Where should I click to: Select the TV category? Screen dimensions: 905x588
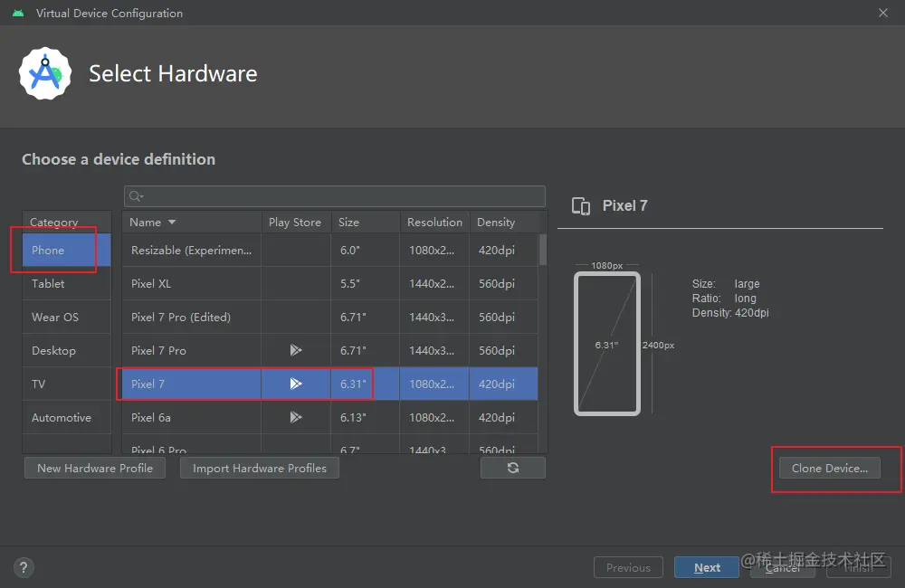[x=66, y=384]
